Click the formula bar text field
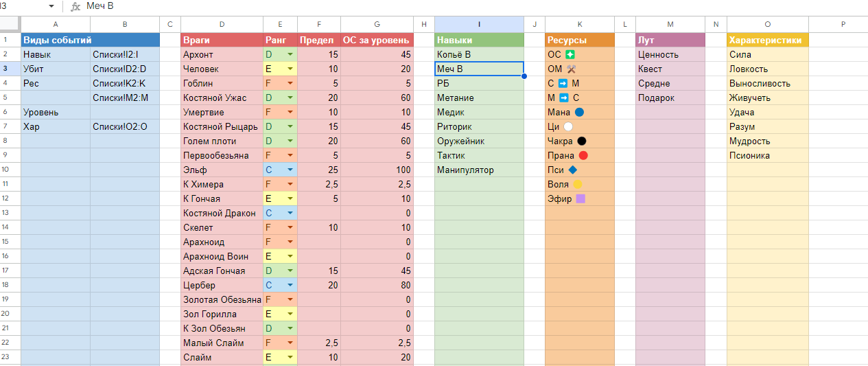Image resolution: width=868 pixels, height=366 pixels. click(x=412, y=6)
